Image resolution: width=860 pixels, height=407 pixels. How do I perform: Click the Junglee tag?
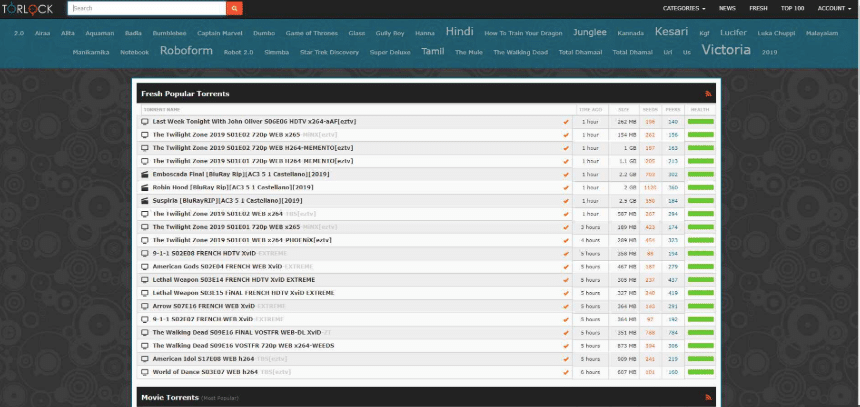pos(590,32)
